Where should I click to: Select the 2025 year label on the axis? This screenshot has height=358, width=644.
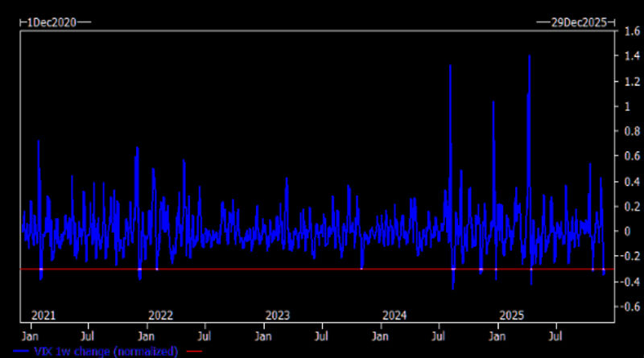(x=512, y=315)
